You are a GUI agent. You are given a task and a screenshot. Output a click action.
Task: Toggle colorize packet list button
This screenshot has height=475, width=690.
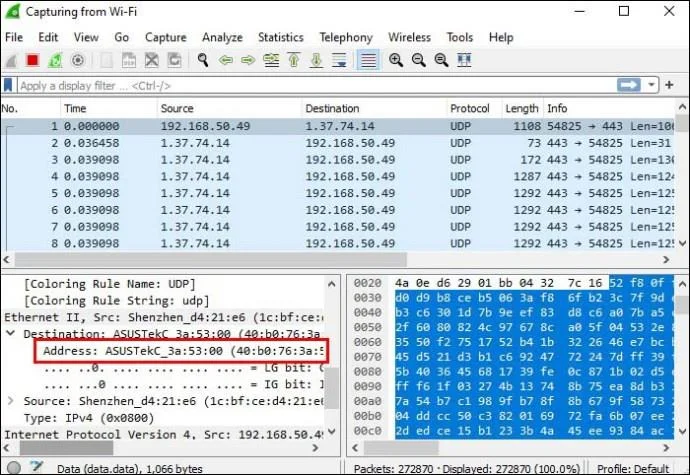pos(368,60)
